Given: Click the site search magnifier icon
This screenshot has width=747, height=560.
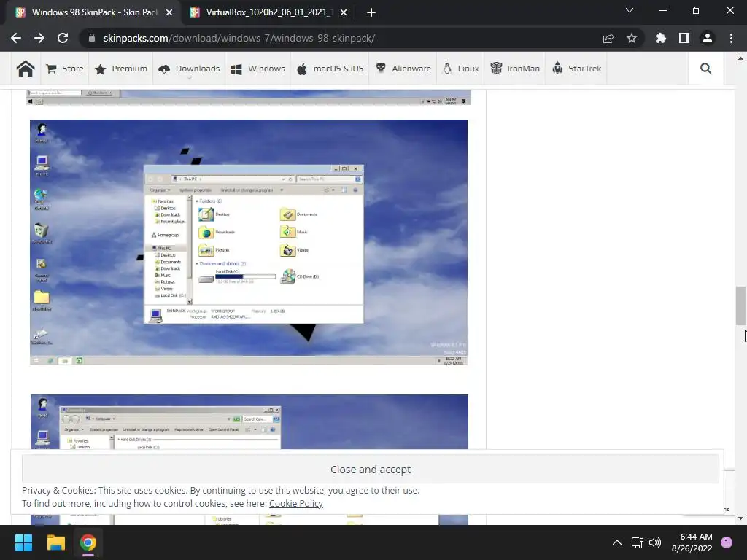Looking at the screenshot, I should pyautogui.click(x=705, y=69).
